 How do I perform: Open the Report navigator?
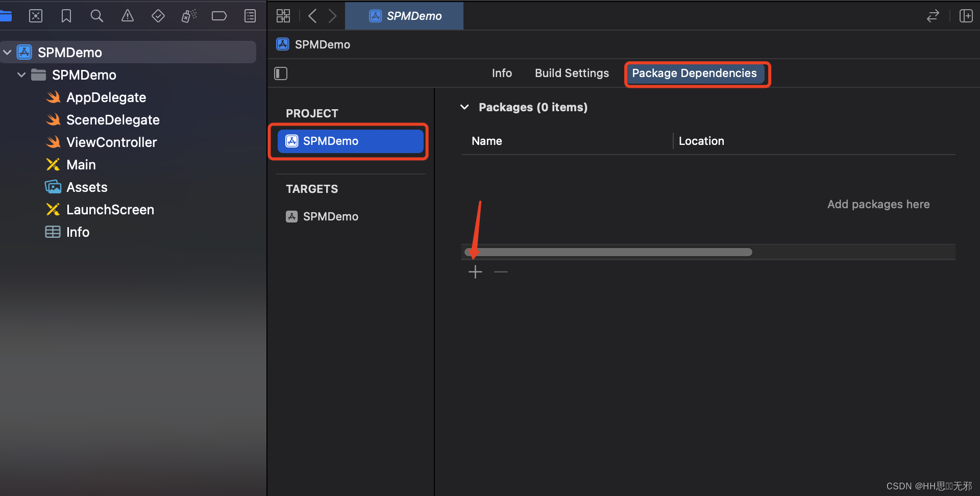click(250, 16)
